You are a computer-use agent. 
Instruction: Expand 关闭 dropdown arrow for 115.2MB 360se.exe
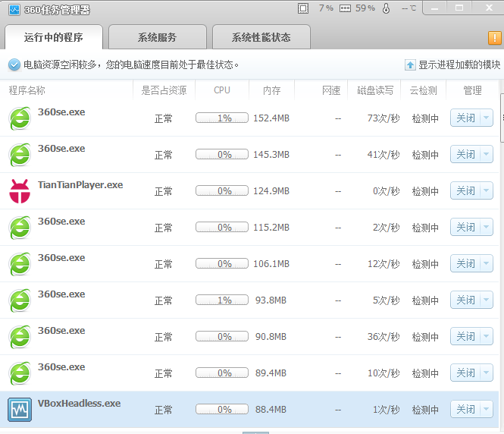pyautogui.click(x=487, y=227)
